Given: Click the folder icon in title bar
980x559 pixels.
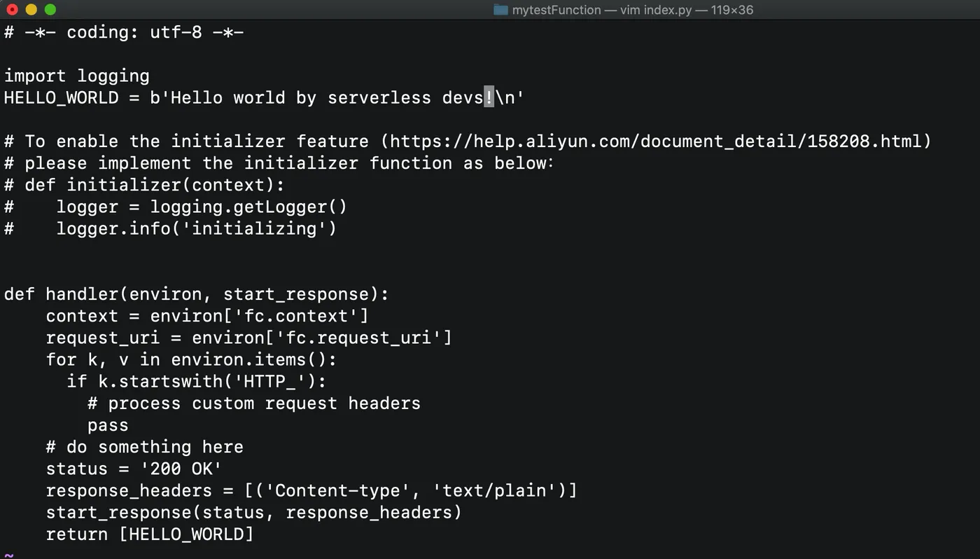Looking at the screenshot, I should click(500, 10).
